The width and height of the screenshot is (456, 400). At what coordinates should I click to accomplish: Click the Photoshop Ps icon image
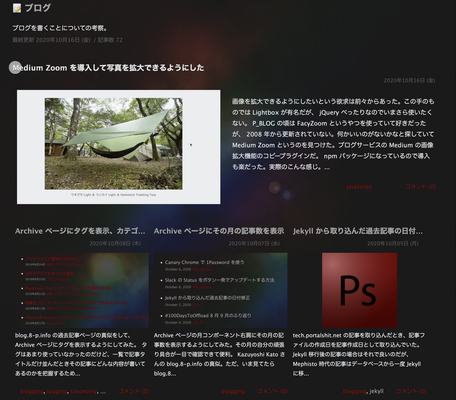[359, 290]
